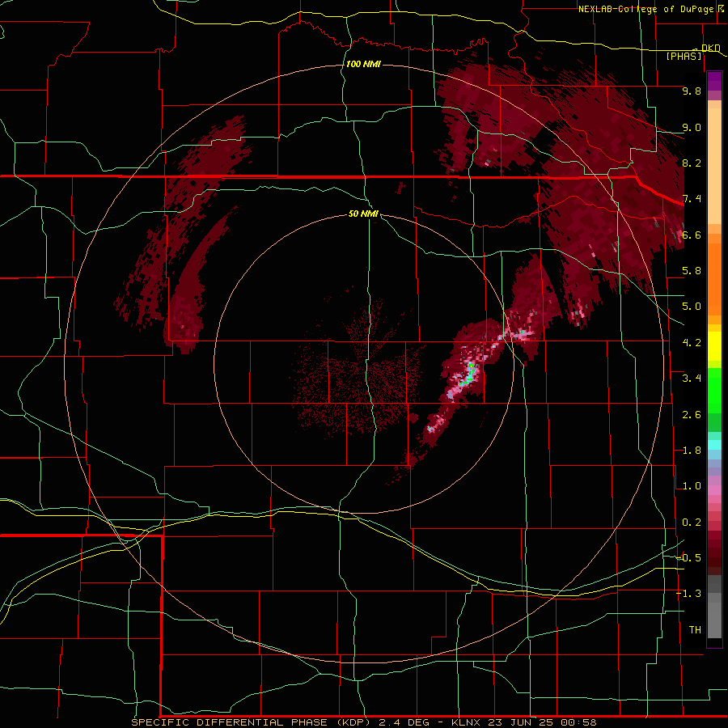The width and height of the screenshot is (728, 728).
Task: Click the 4.2 value on the color scale
Action: point(692,343)
